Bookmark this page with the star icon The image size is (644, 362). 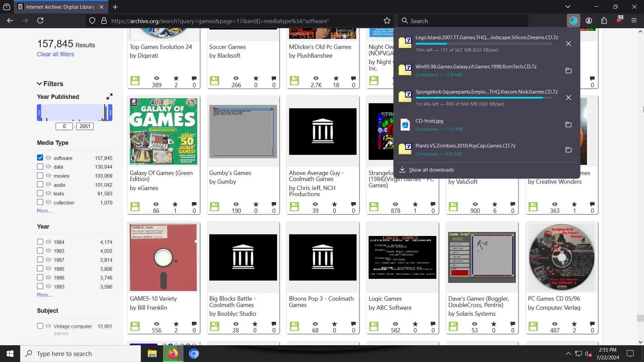pos(387,21)
